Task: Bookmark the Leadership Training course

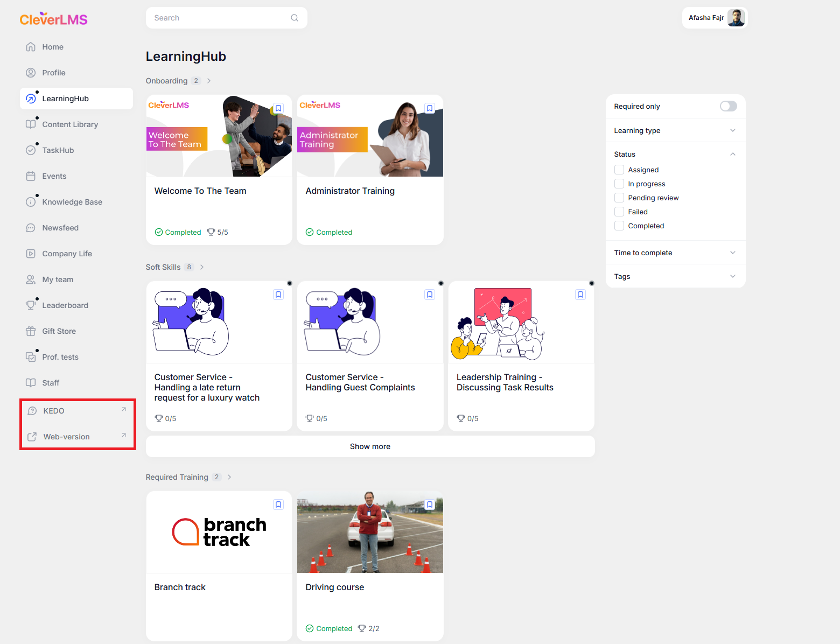Action: (x=580, y=295)
